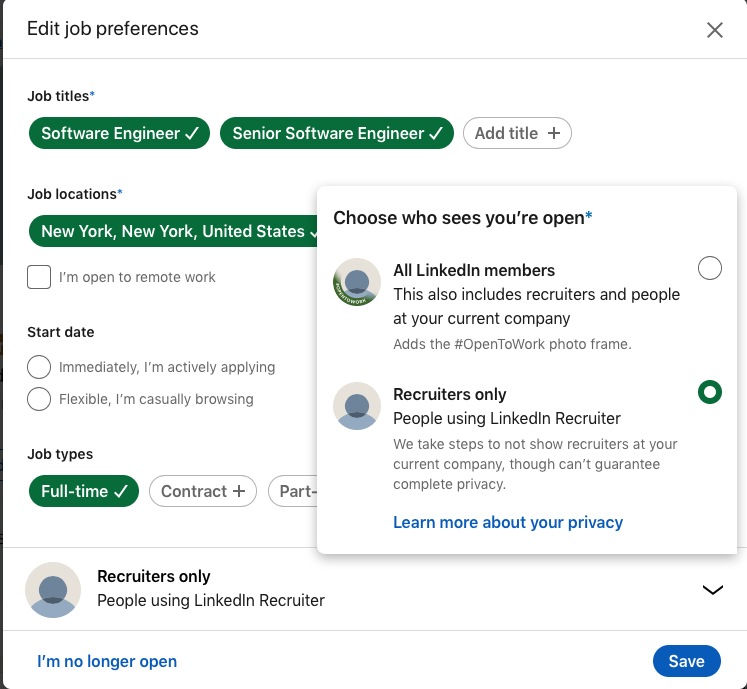Collapse the visibility dropdown chevron
This screenshot has width=747, height=689.
click(712, 590)
